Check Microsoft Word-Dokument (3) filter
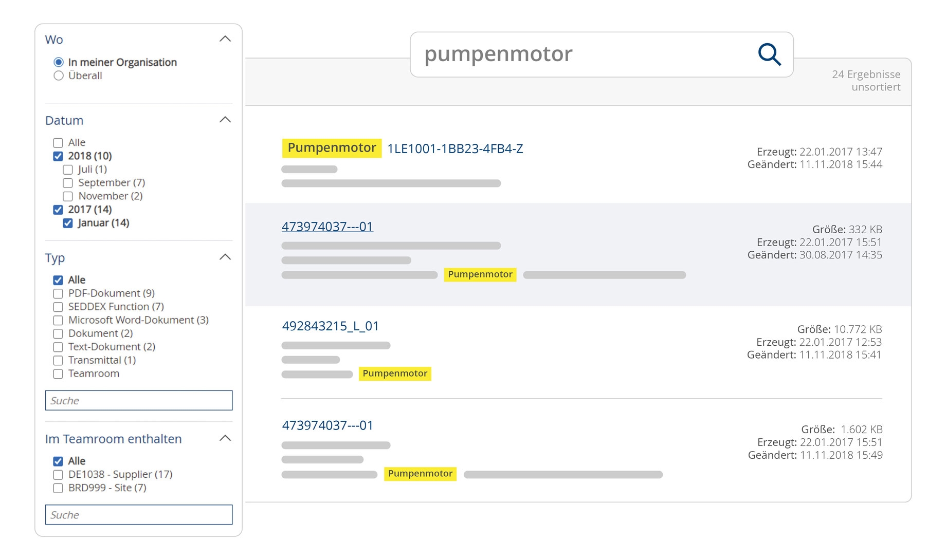 [58, 320]
